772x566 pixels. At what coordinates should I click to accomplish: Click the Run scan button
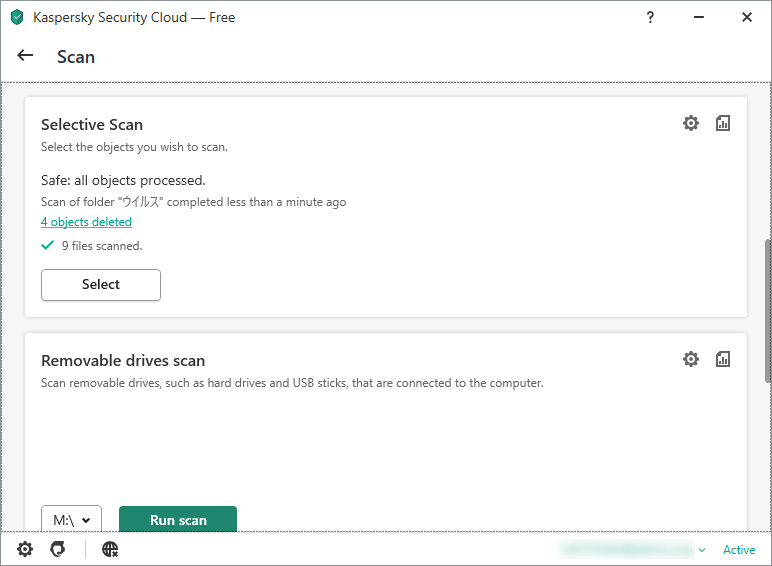[x=178, y=519]
